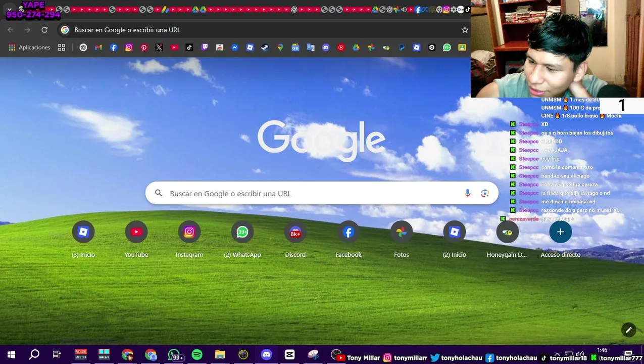Bookmark this page with the star icon
The height and width of the screenshot is (364, 644).
tap(465, 30)
